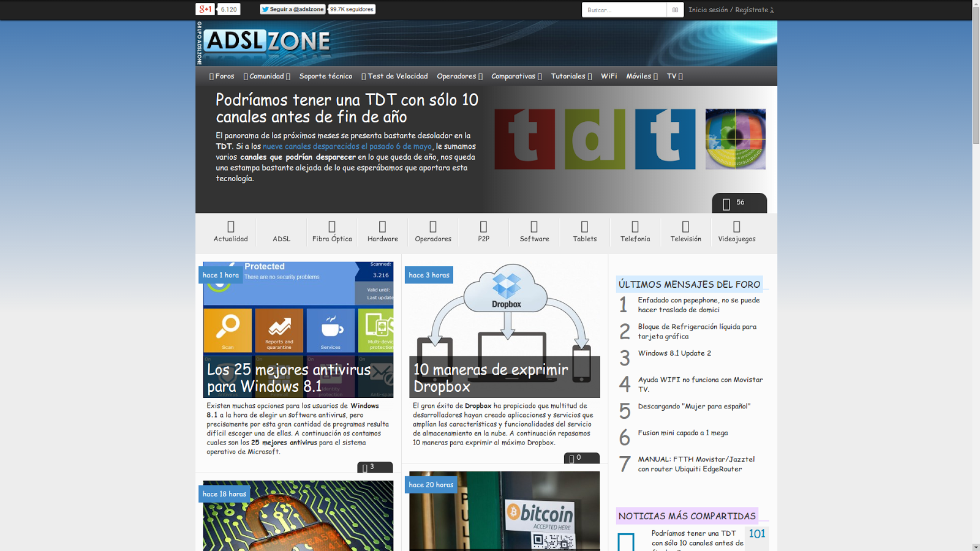Viewport: 980px width, 551px height.
Task: Open the 3 comments bubble under the antivirus article
Action: [375, 467]
